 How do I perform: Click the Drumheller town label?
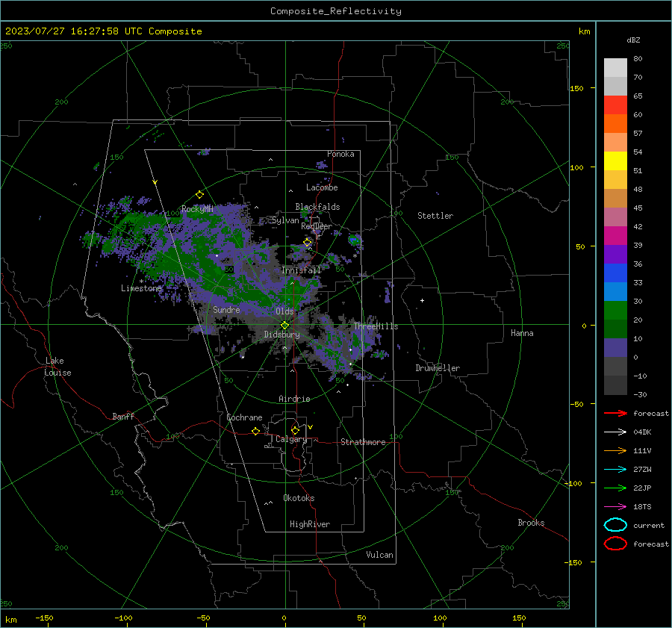(x=438, y=368)
